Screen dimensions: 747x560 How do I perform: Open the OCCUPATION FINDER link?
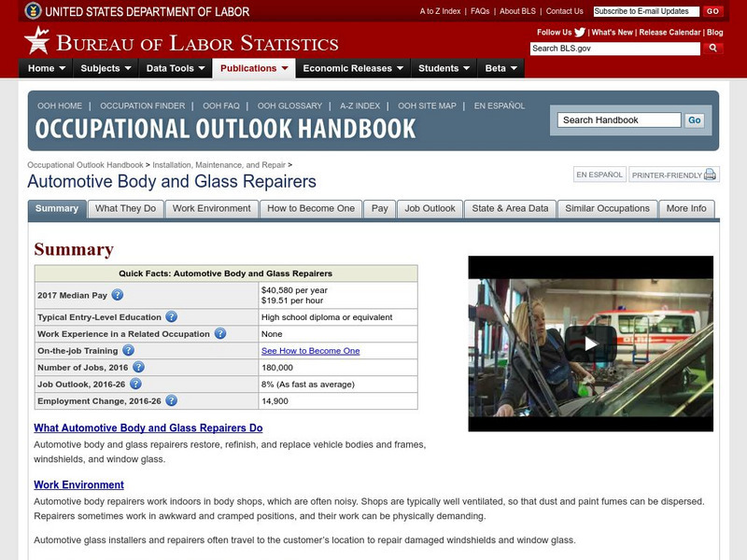143,105
